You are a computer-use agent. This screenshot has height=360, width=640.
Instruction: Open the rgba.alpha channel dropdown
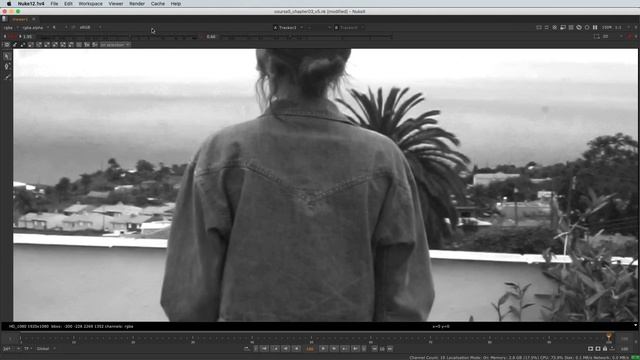[x=35, y=28]
